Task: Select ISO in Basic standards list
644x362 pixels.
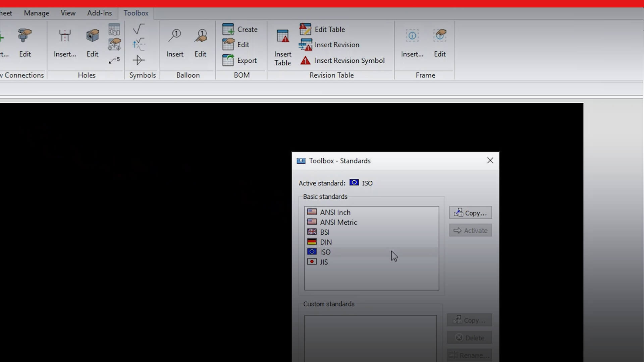Action: tap(372, 252)
